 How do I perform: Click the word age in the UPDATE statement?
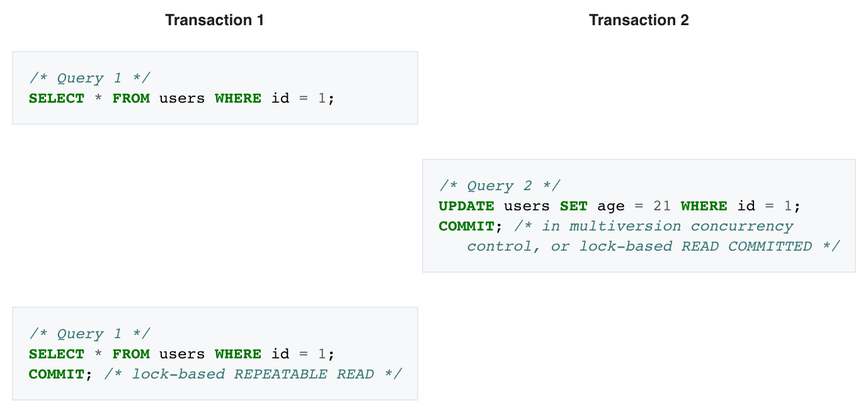611,206
